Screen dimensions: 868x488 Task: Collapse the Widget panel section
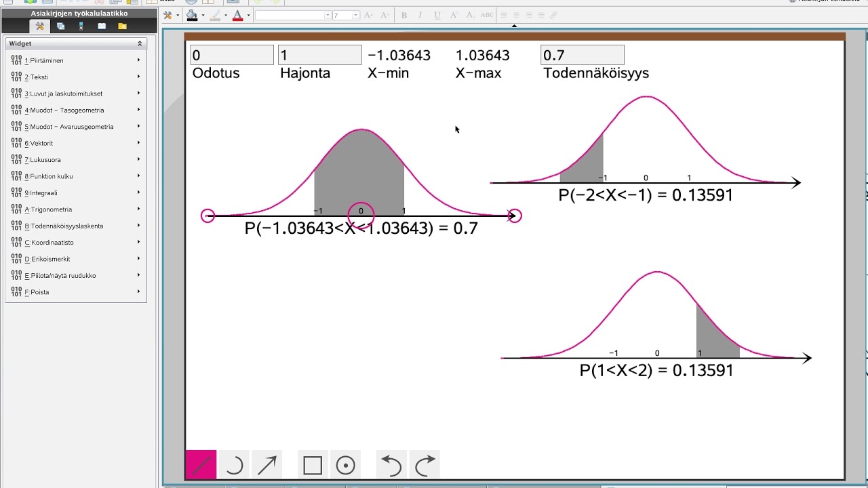click(x=140, y=43)
